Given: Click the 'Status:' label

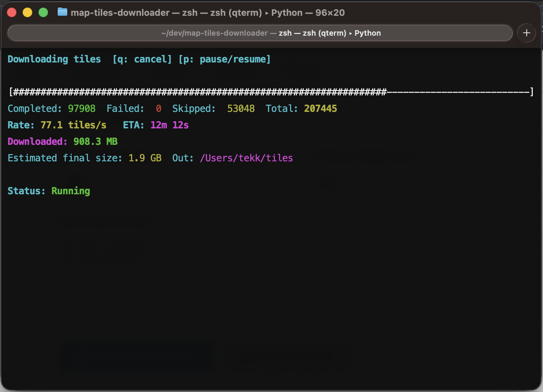Looking at the screenshot, I should click(x=27, y=191).
